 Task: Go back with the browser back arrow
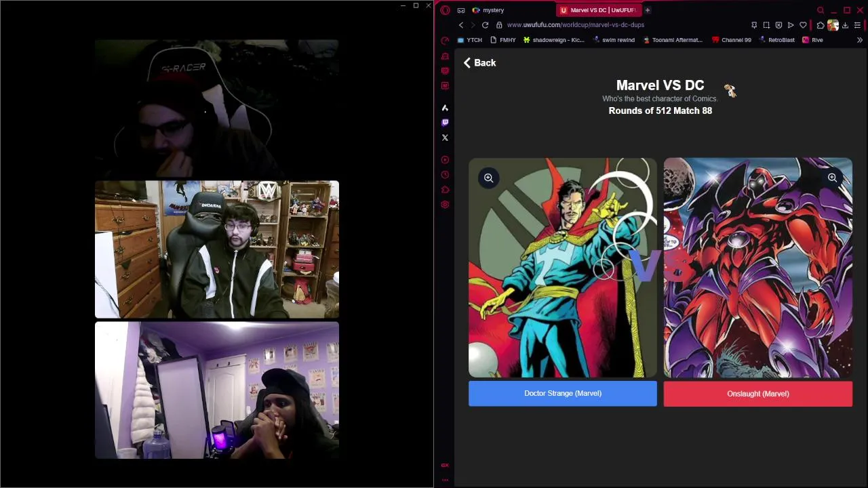pyautogui.click(x=461, y=25)
